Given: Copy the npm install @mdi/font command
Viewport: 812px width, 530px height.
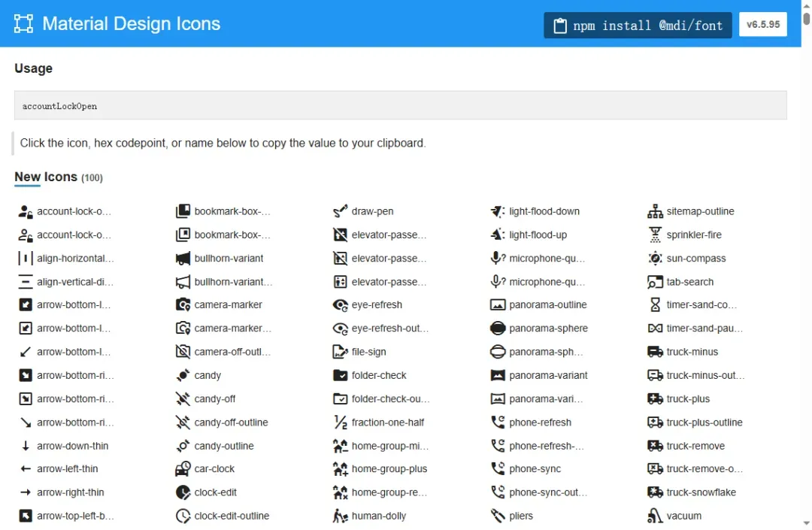Looking at the screenshot, I should pyautogui.click(x=638, y=26).
